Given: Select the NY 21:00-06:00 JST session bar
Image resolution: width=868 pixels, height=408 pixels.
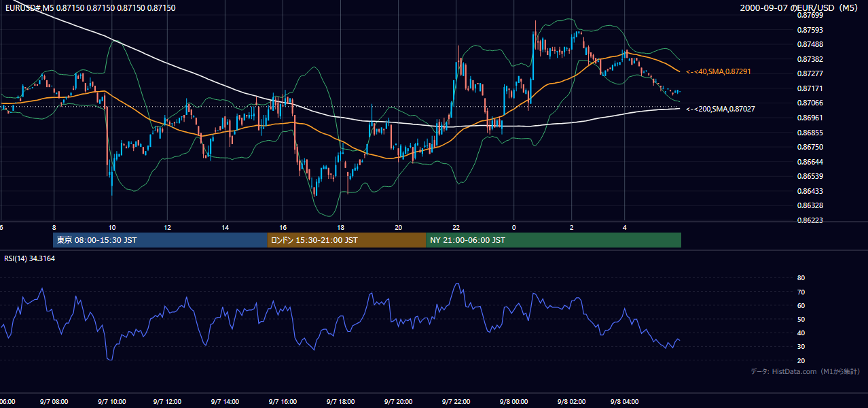Looking at the screenshot, I should point(554,240).
